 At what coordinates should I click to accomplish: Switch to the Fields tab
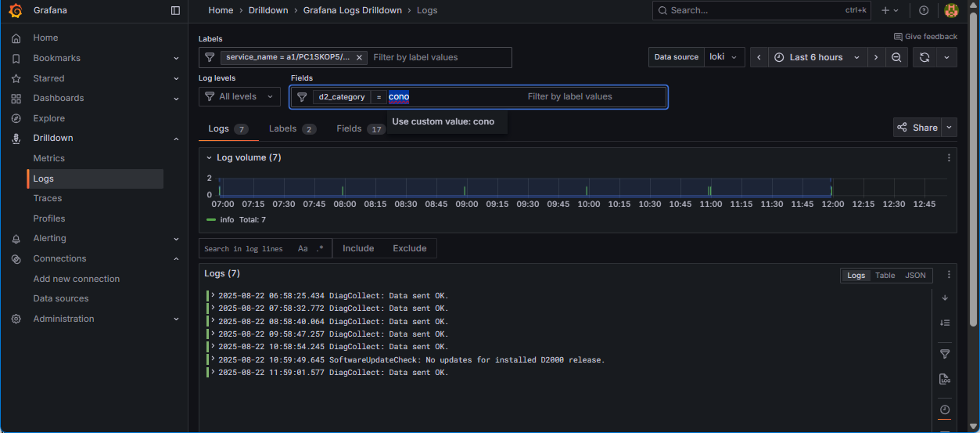tap(349, 128)
